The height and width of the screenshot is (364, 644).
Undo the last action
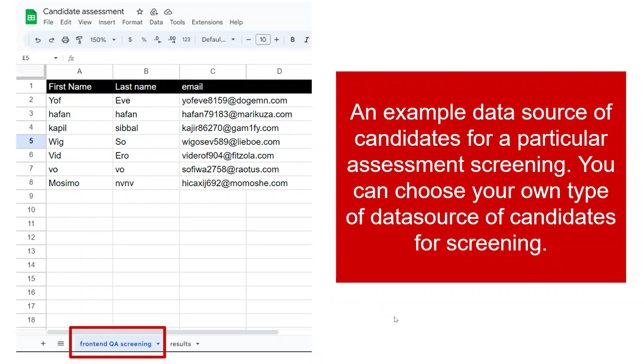[x=38, y=40]
